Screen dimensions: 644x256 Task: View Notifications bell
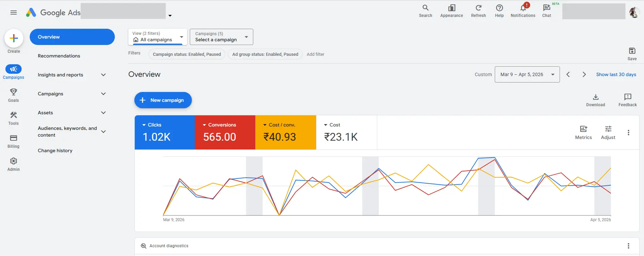[523, 11]
